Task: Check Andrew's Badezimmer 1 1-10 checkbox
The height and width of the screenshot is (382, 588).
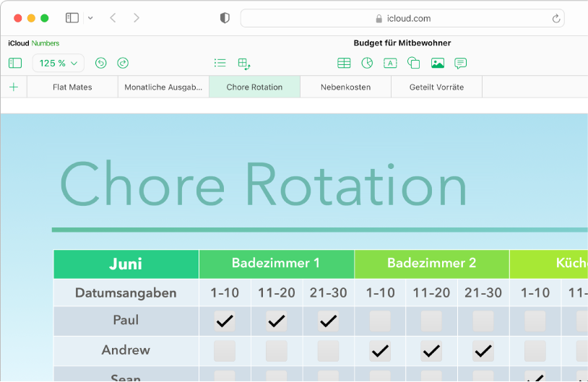Action: (x=225, y=351)
